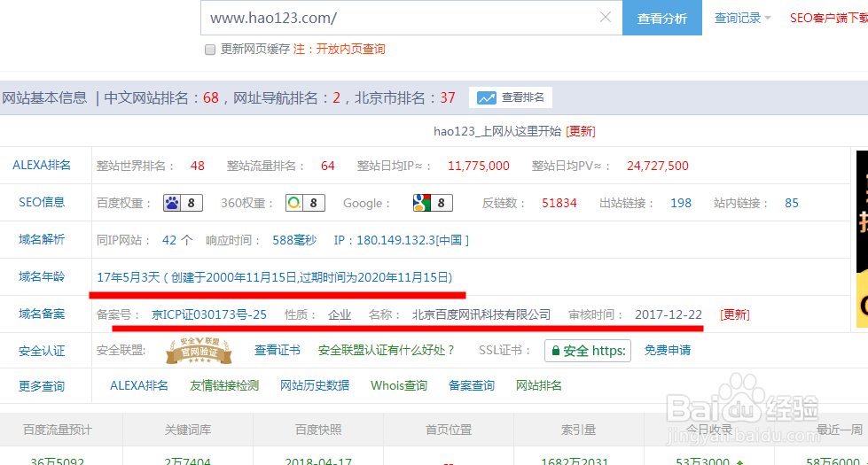Open ALEXA排名 in the 更多查询 row
This screenshot has height=465, width=868.
click(x=139, y=385)
